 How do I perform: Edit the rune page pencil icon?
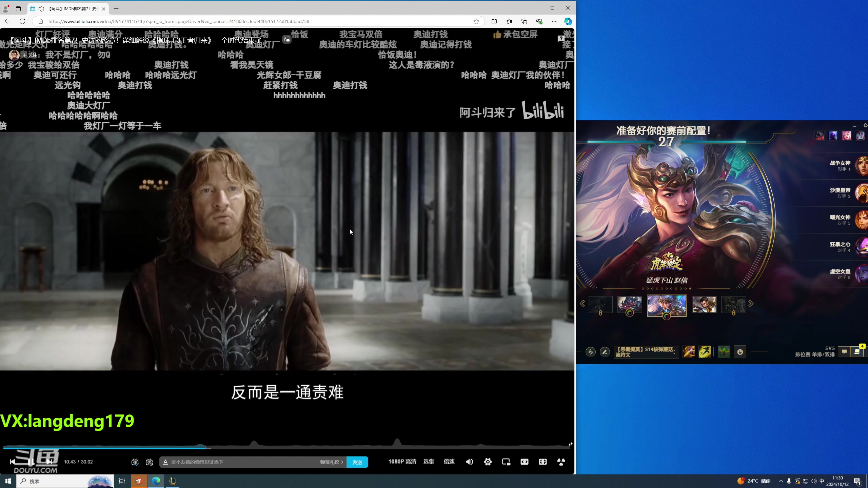[x=605, y=352]
